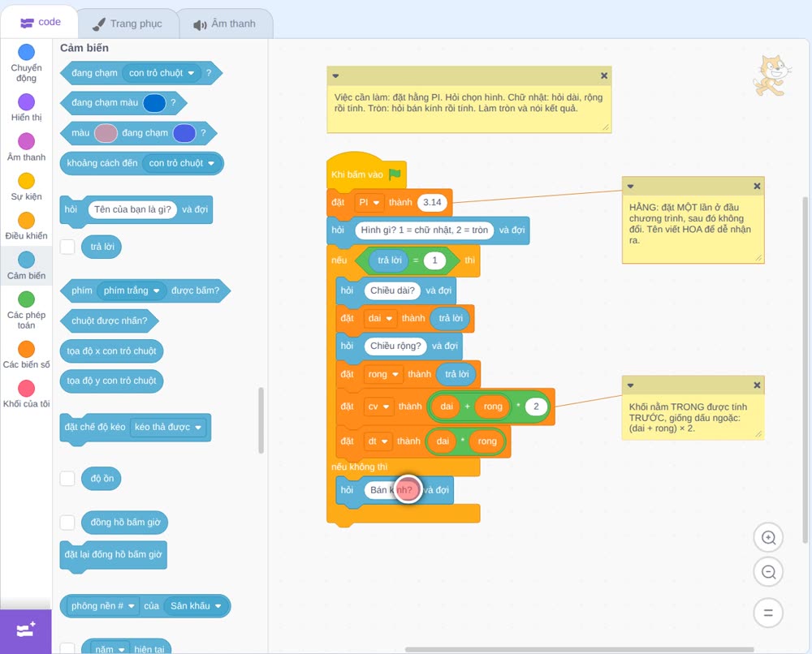Screen dimensions: 812x654
Task: Open the 'Sân khấu' dropdown
Action: click(x=197, y=606)
